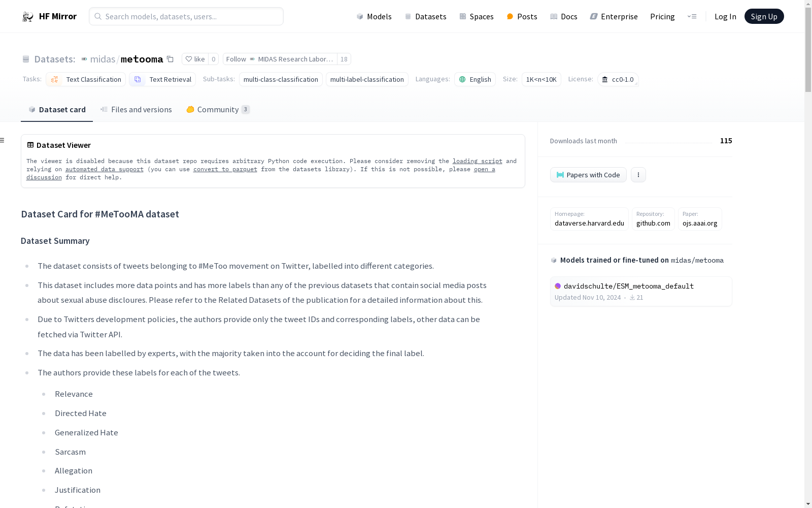
Task: Open the Spaces nav item
Action: (x=477, y=16)
